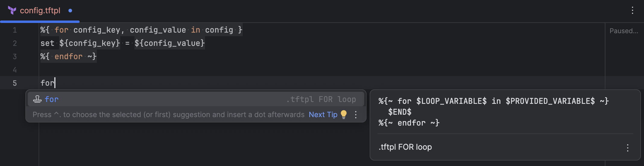Viewport: 644px width, 166px height.
Task: Click the unsaved-changes dot on the tab
Action: (x=70, y=11)
